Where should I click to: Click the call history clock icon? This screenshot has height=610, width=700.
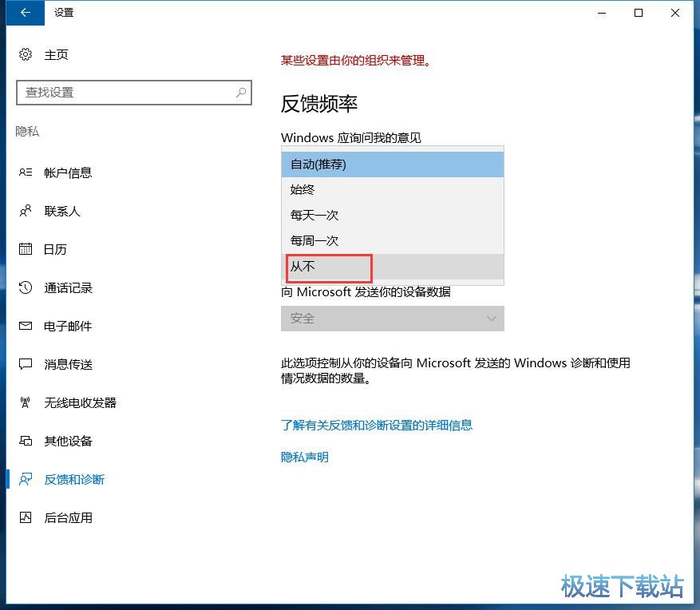pos(26,287)
